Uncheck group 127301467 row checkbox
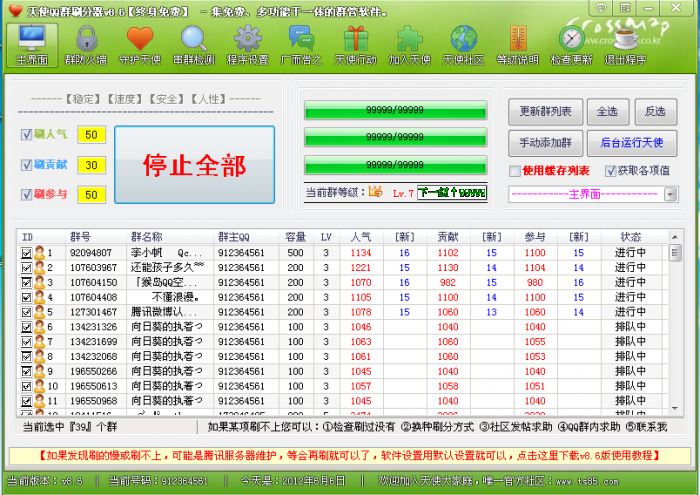Viewport: 700px width, 495px height. click(x=26, y=312)
